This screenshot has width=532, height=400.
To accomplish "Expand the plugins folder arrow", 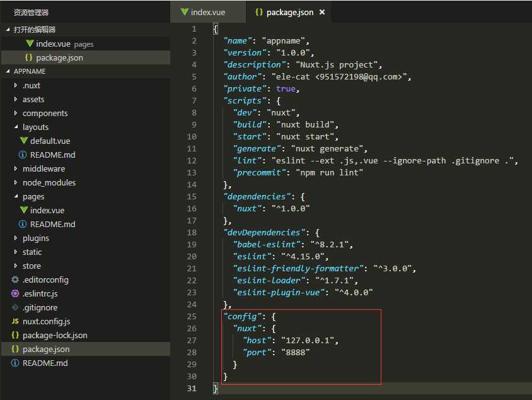I will click(x=16, y=238).
